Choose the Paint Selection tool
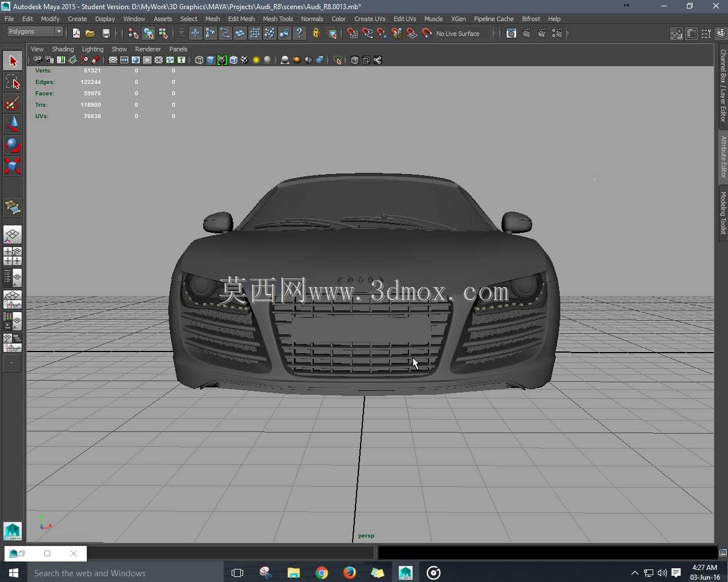The height and width of the screenshot is (582, 728). point(13,103)
